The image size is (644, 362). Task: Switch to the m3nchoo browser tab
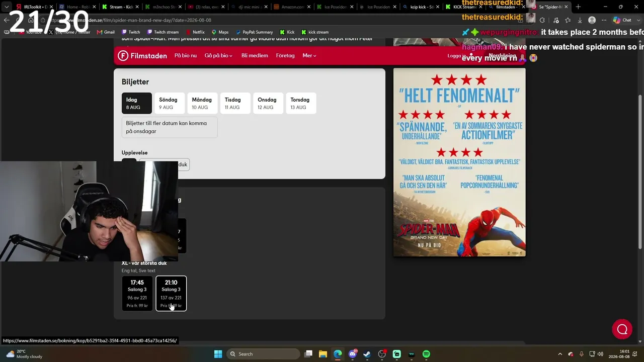tap(163, 7)
